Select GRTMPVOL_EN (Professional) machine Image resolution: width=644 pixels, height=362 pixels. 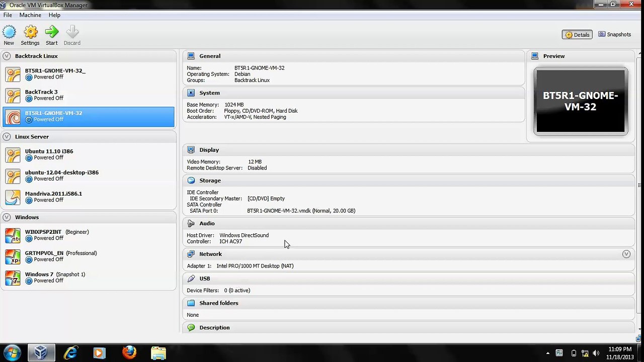(89, 256)
